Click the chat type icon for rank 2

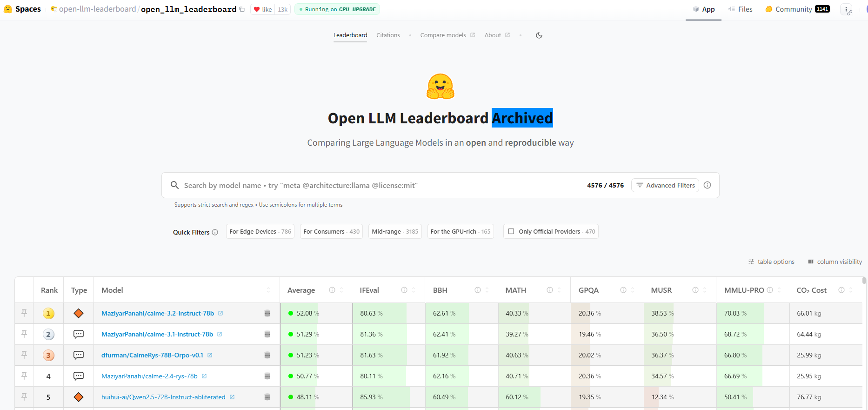[79, 334]
